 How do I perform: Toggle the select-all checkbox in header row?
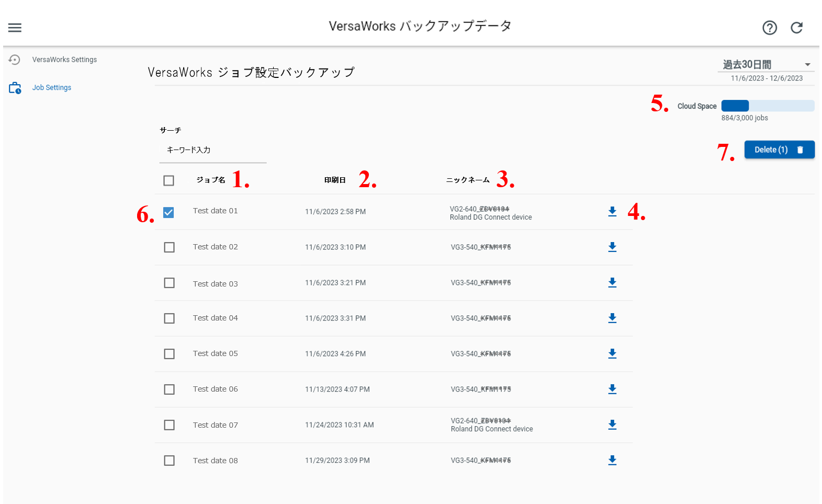(168, 180)
